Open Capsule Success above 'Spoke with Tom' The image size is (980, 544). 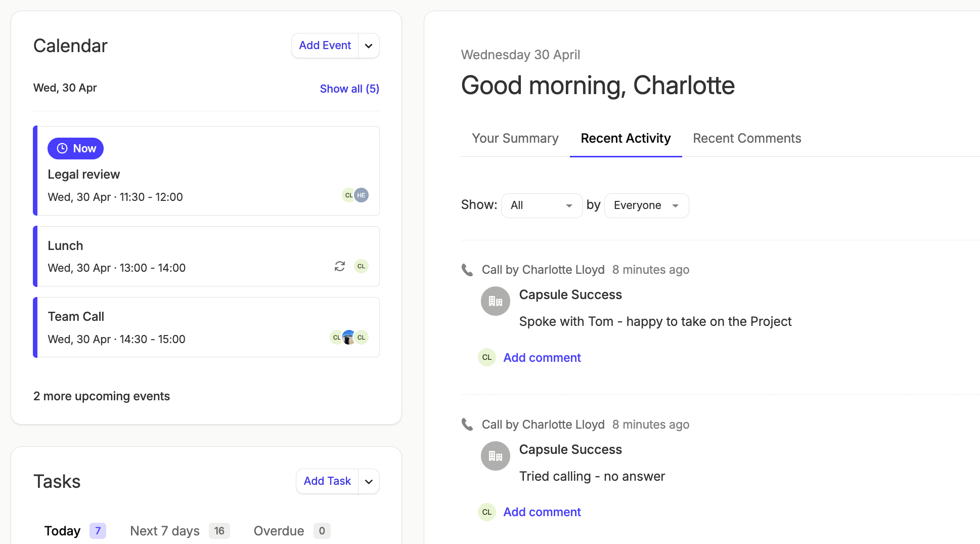tap(570, 295)
